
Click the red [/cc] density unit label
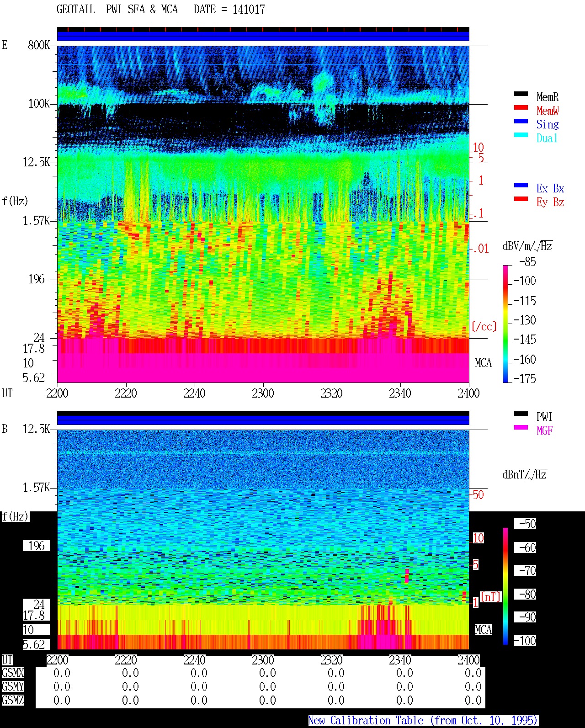[484, 326]
